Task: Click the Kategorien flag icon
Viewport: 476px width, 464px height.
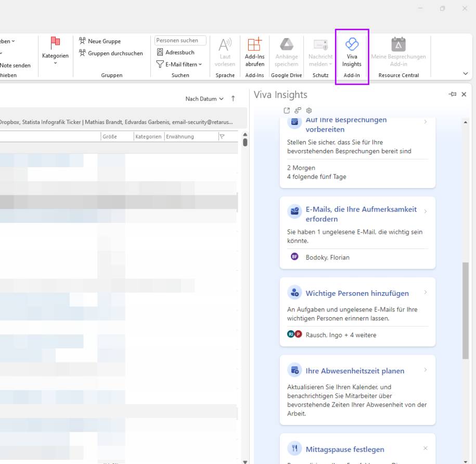Action: (x=55, y=42)
